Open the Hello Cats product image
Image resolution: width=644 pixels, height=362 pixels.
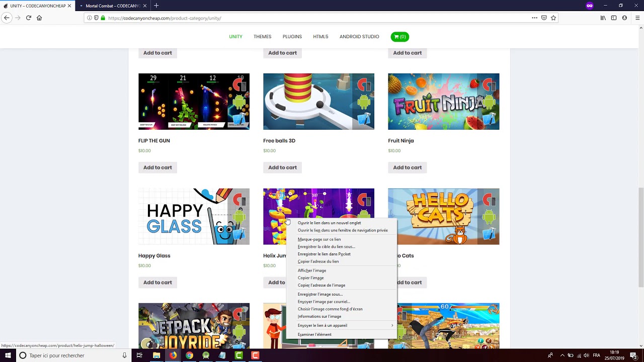pyautogui.click(x=443, y=217)
